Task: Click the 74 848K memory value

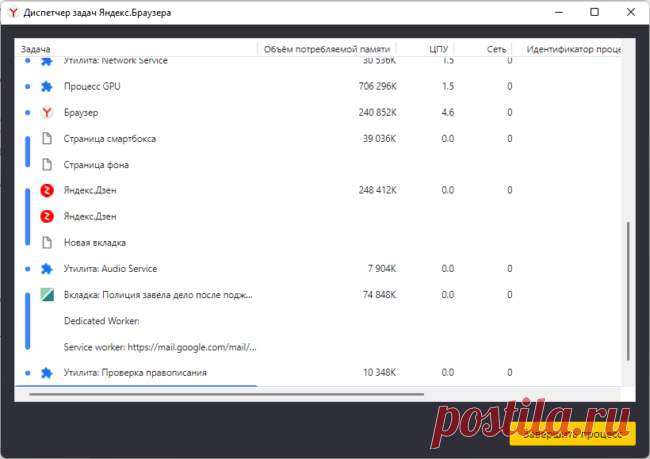Action: coord(379,294)
